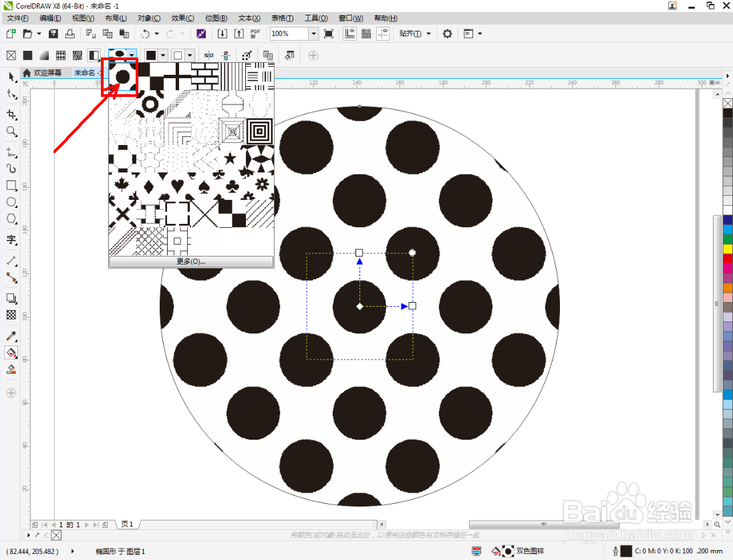Select the Pick tool
The image size is (733, 560).
point(11,77)
